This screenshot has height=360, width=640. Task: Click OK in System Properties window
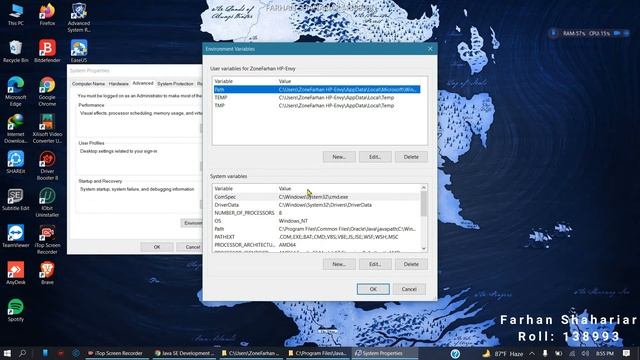(157, 247)
